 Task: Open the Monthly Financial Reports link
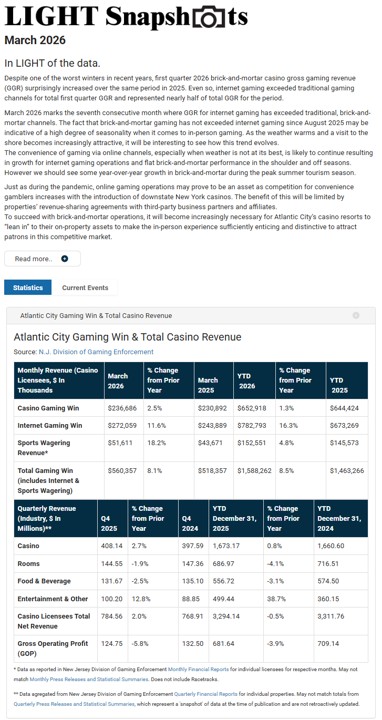click(197, 669)
